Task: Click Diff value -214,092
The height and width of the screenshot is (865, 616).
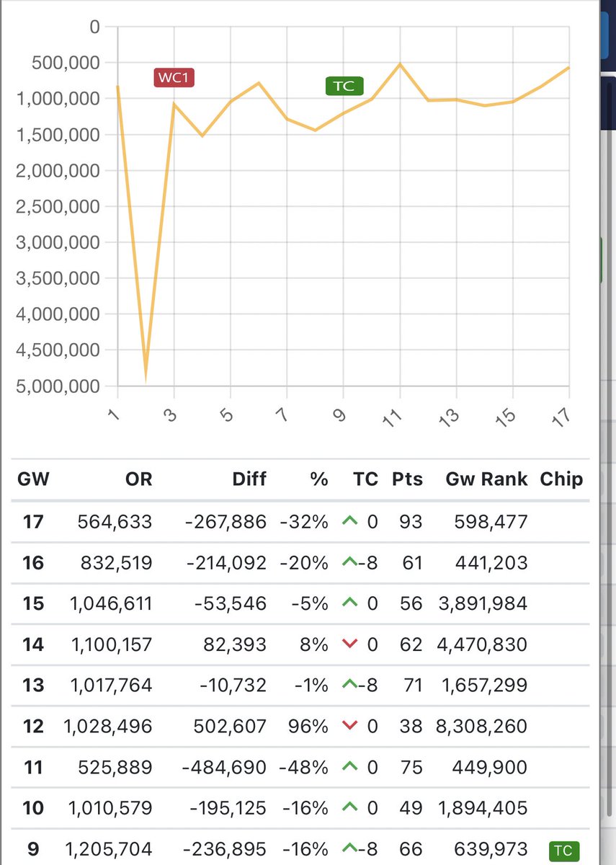Action: (225, 562)
